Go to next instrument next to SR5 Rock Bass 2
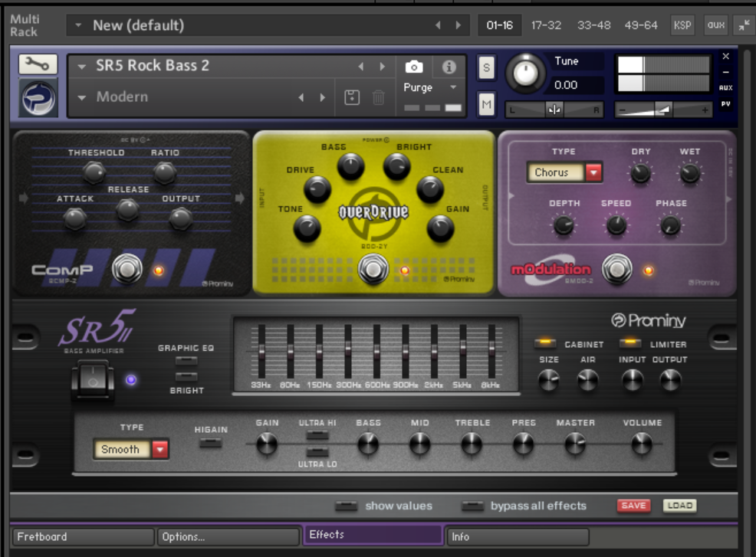 tap(383, 67)
